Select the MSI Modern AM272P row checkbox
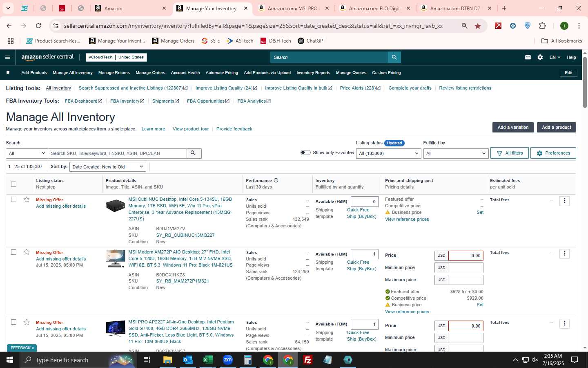 [14, 252]
